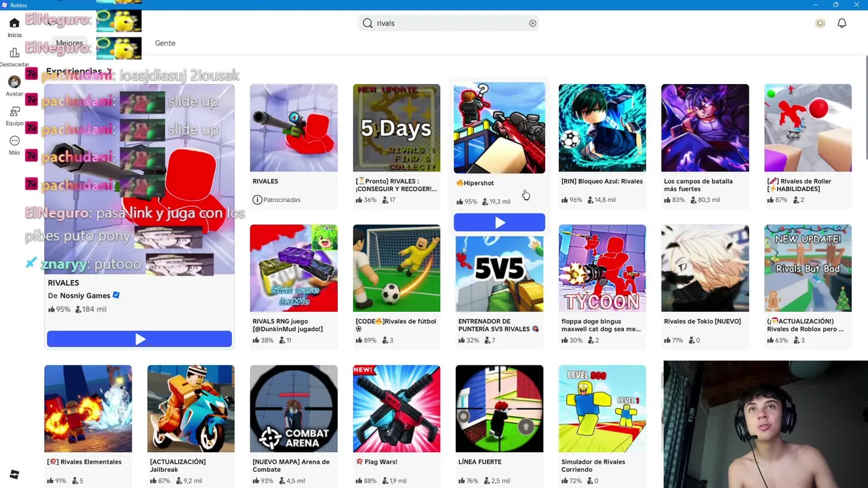The width and height of the screenshot is (868, 488).
Task: Open the Equipo party icon in sidebar
Action: point(14,112)
